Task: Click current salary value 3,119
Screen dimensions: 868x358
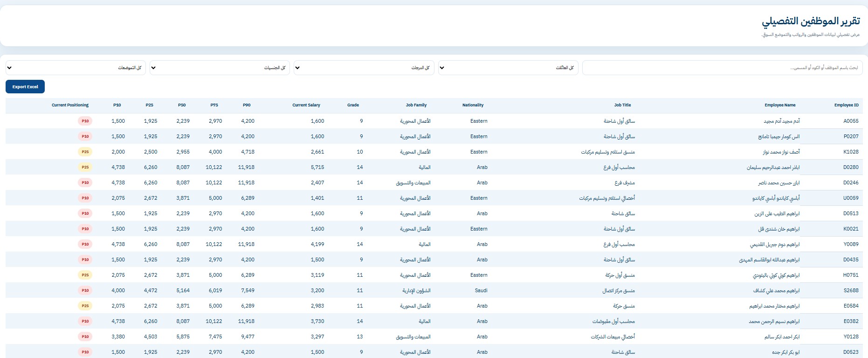Action: click(x=317, y=275)
